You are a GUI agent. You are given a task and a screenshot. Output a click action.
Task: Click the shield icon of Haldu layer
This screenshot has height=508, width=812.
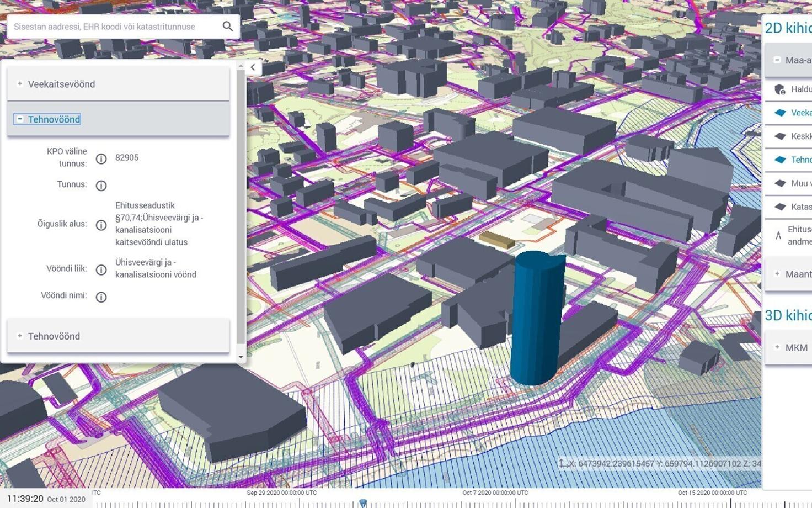(779, 89)
